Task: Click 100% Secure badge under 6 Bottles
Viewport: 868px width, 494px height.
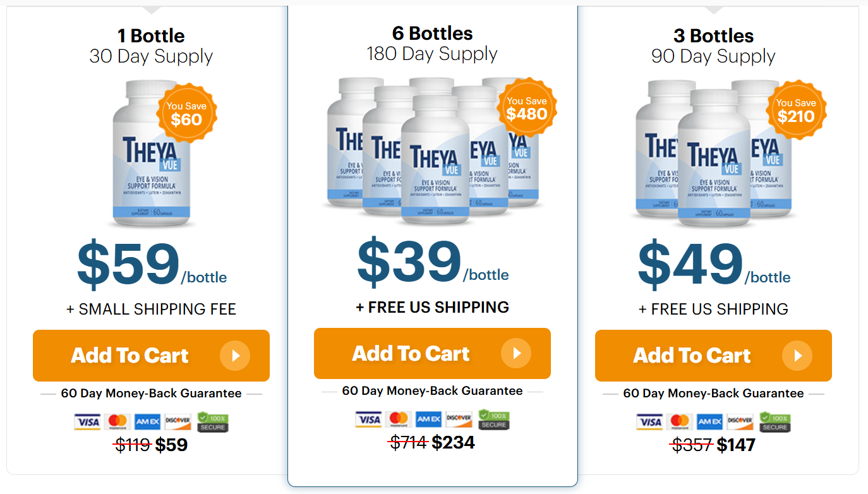Action: (x=494, y=419)
